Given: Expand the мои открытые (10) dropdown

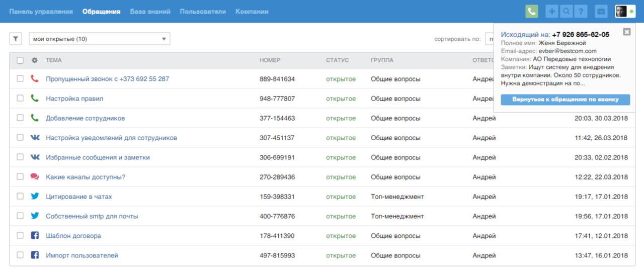Looking at the screenshot, I should [99, 39].
